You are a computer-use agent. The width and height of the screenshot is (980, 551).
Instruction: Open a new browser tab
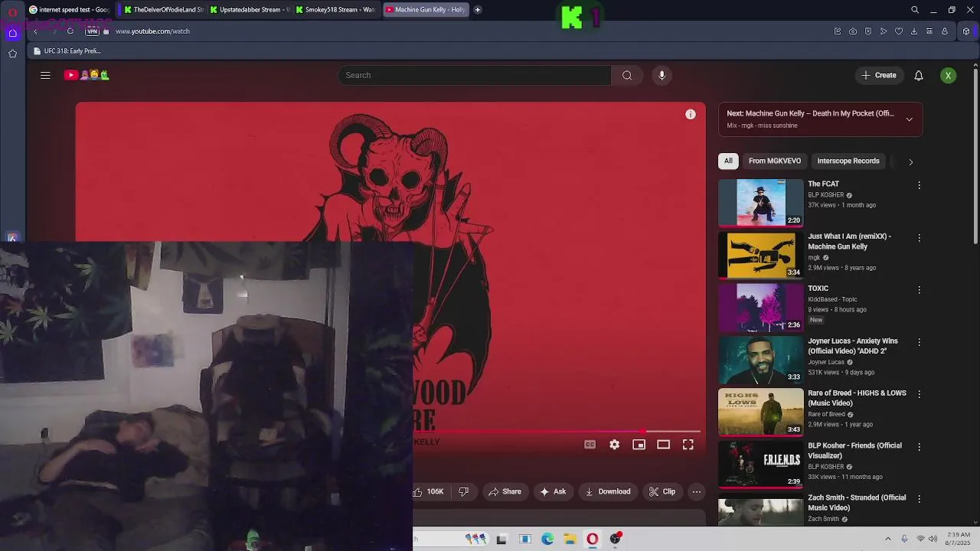tap(478, 10)
